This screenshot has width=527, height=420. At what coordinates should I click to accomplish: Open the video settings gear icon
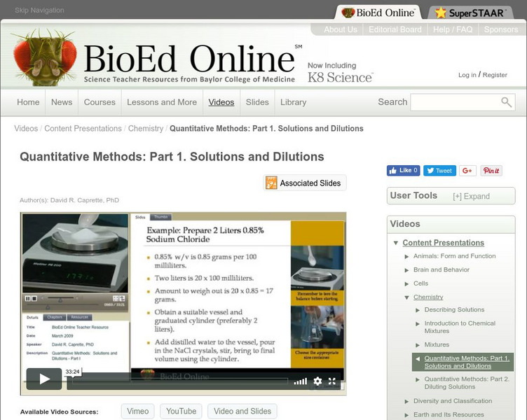pos(317,381)
